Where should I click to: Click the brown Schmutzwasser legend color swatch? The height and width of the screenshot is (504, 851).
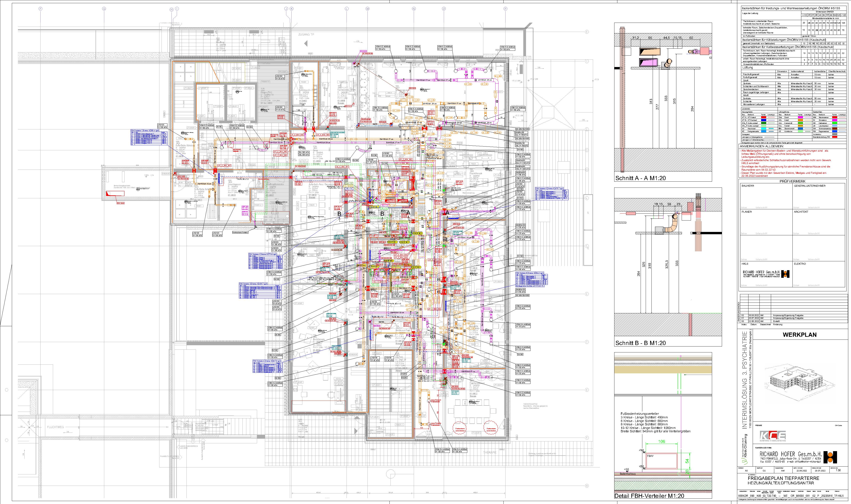click(835, 129)
